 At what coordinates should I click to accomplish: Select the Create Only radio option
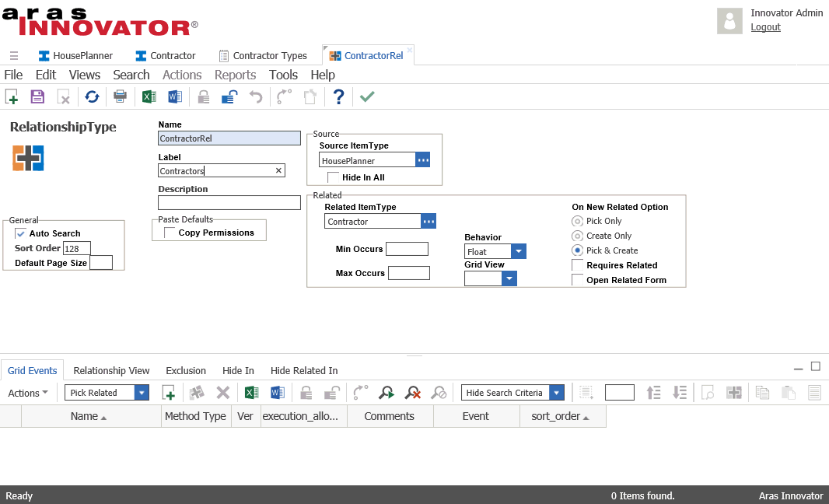coord(577,236)
